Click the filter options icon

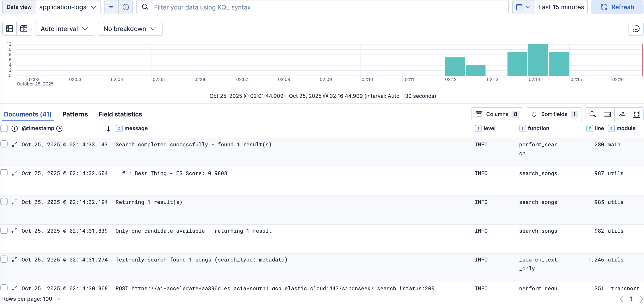click(x=111, y=7)
